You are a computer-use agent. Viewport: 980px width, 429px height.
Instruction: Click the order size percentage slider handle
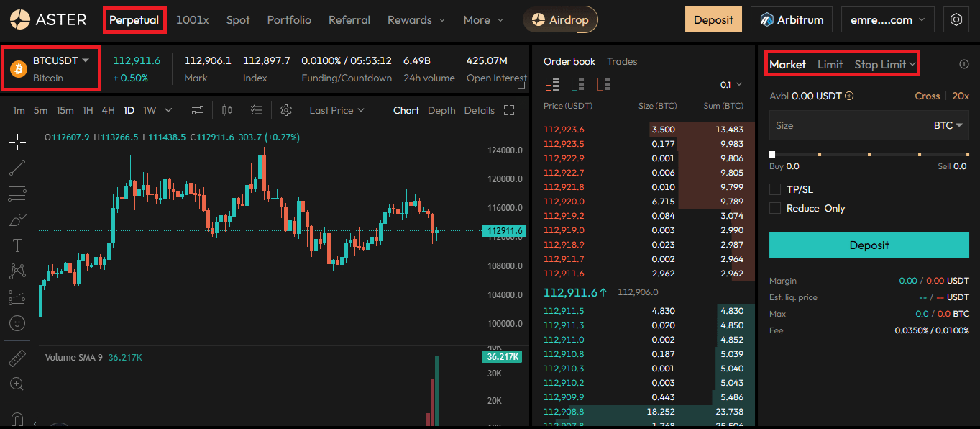click(x=772, y=155)
